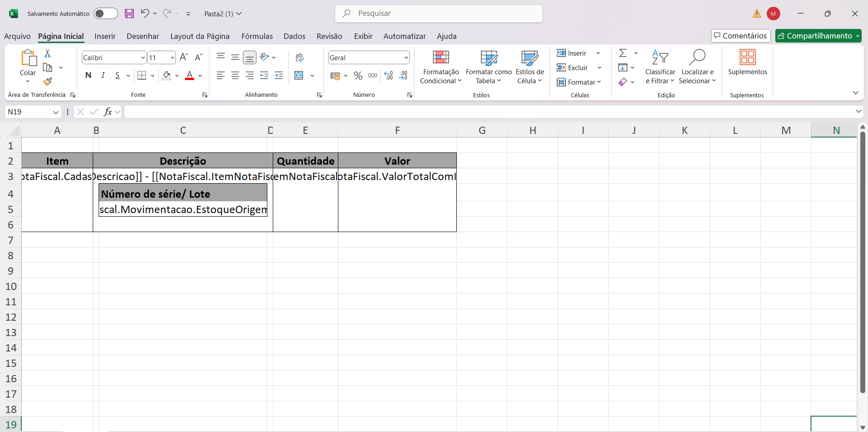The image size is (868, 432).
Task: Click the Increase Font Size icon
Action: pos(184,57)
